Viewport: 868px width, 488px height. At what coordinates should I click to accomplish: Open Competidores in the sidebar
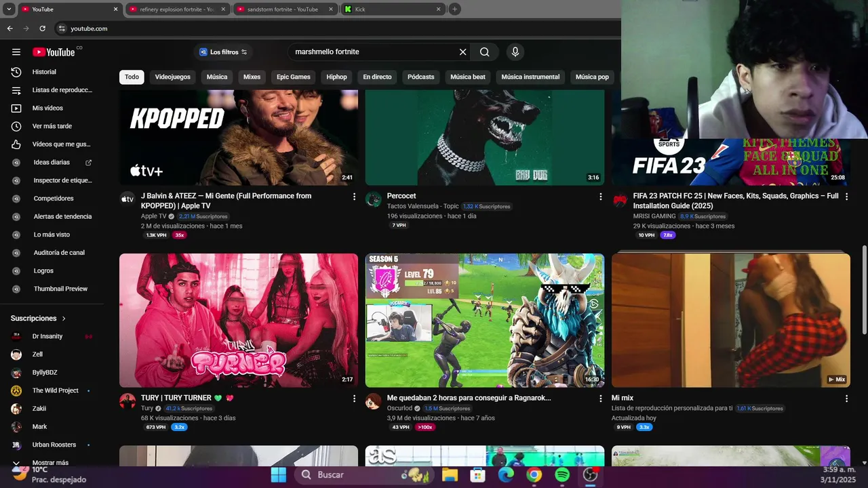(52, 199)
